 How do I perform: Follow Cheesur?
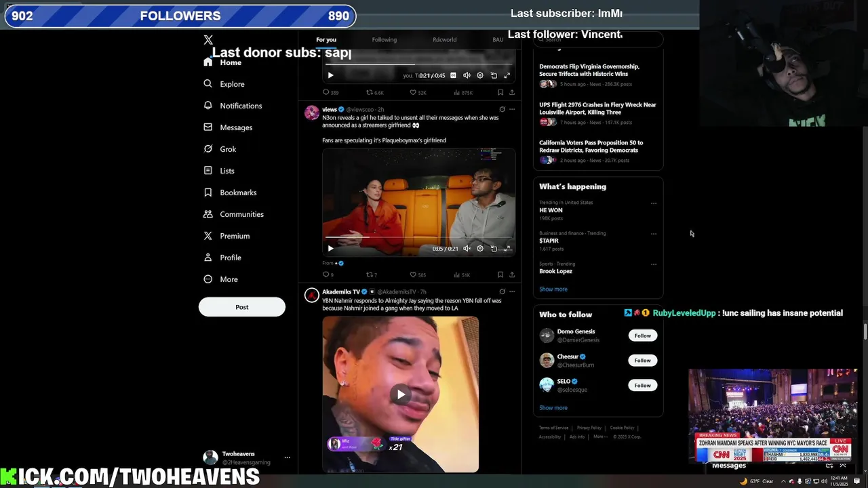click(x=643, y=361)
